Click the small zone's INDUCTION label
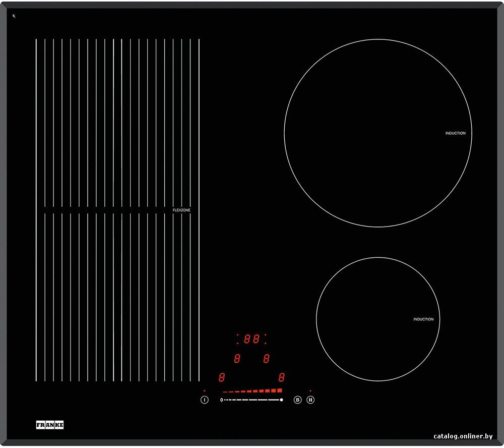This screenshot has height=448, width=504. [x=423, y=319]
